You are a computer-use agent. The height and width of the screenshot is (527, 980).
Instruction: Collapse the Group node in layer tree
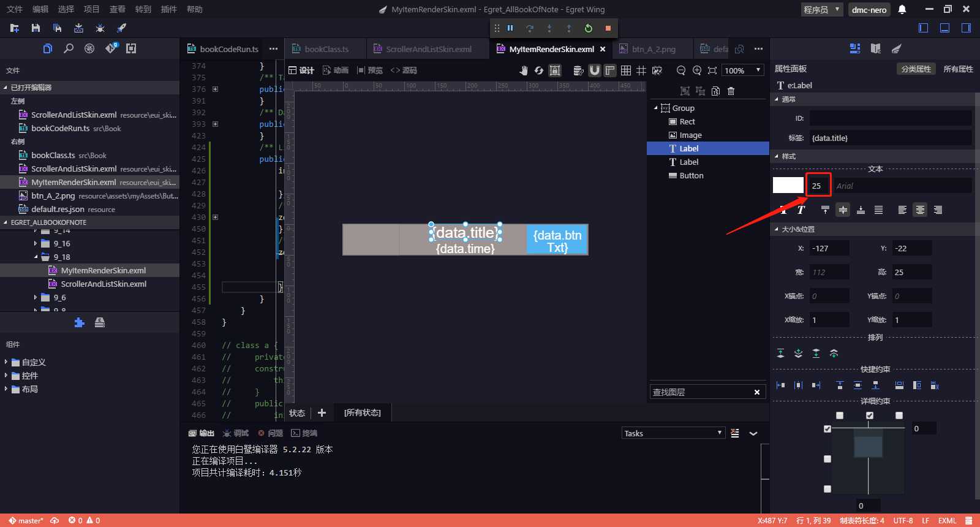655,108
